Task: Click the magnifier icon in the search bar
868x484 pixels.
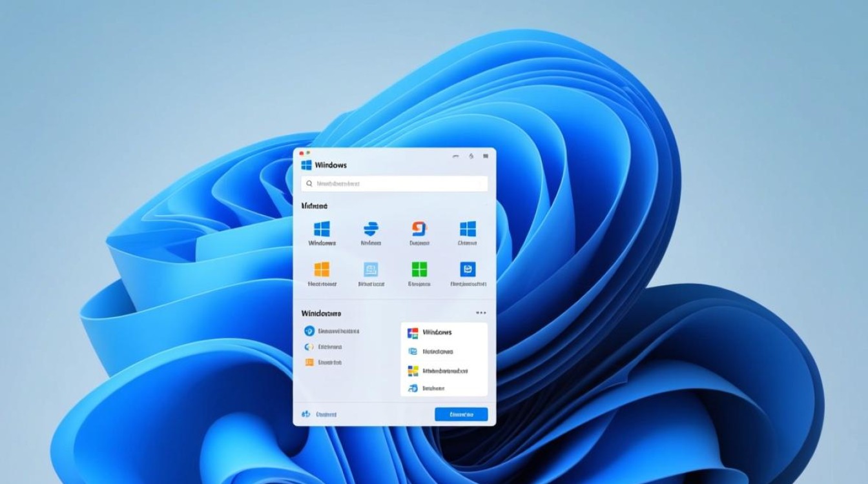Action: click(309, 183)
